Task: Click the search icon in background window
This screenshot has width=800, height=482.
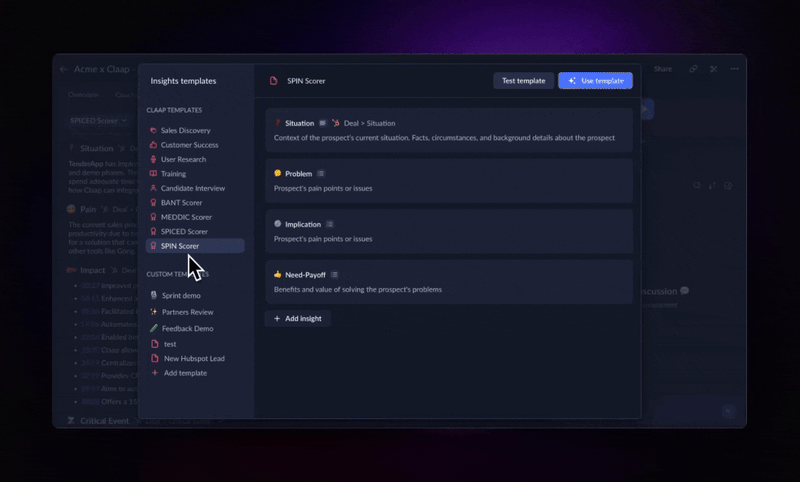Action: pos(697,186)
